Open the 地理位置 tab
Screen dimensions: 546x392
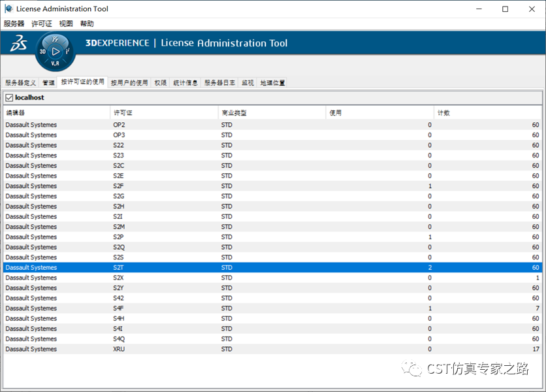tap(272, 82)
